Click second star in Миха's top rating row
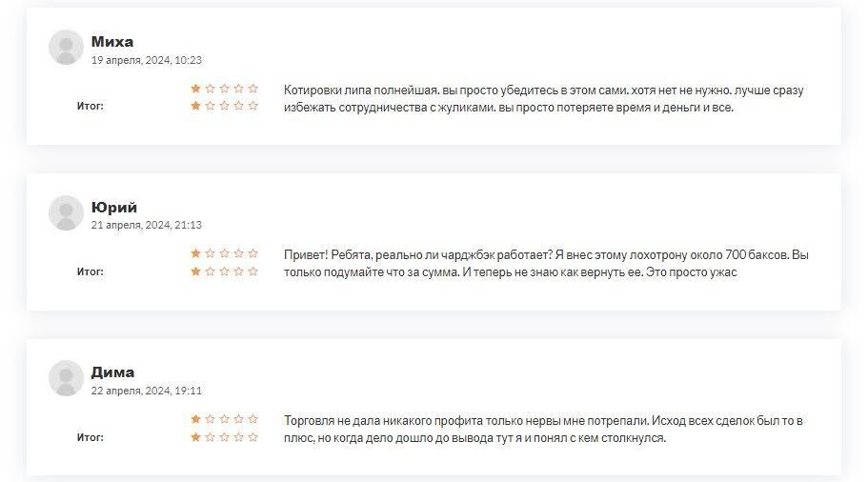This screenshot has height=482, width=868. coord(210,88)
